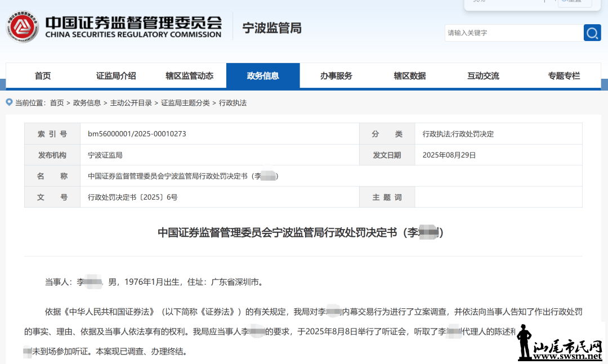This screenshot has width=608, height=364.
Task: Open the 首页 tab in the main navigation bar
Action: click(43, 76)
